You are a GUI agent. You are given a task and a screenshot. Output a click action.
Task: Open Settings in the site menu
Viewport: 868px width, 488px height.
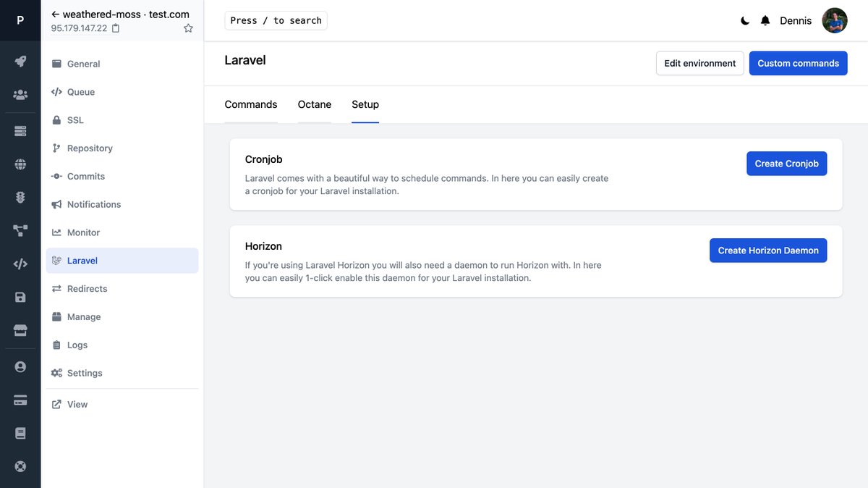click(x=122, y=374)
